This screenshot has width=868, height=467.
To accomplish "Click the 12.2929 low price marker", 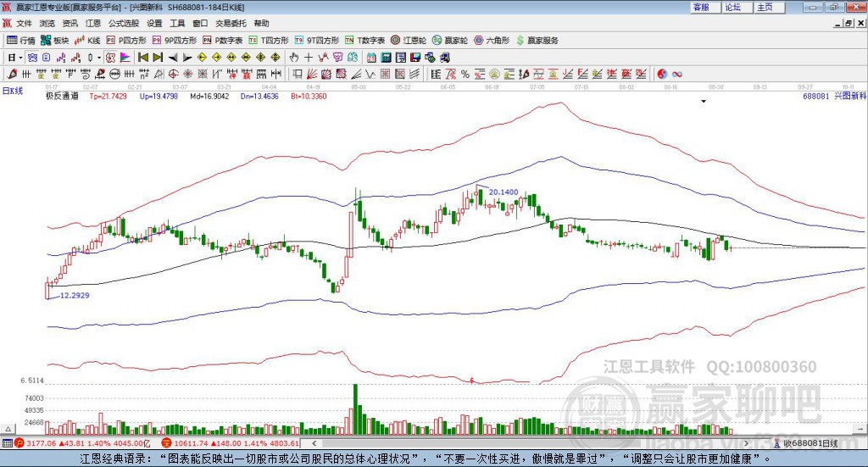I will pos(75,296).
